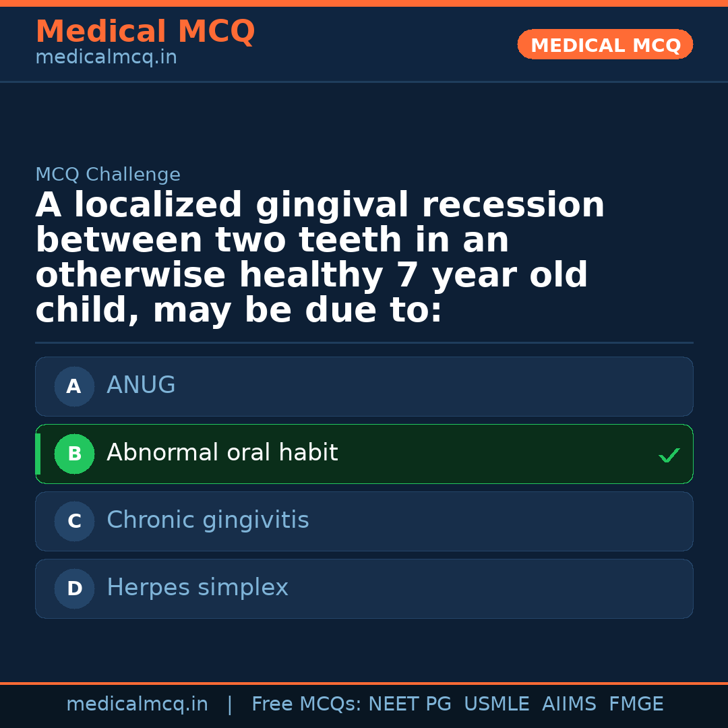This screenshot has height=728, width=728.
Task: Select the ANUG answer text
Action: pyautogui.click(x=141, y=386)
